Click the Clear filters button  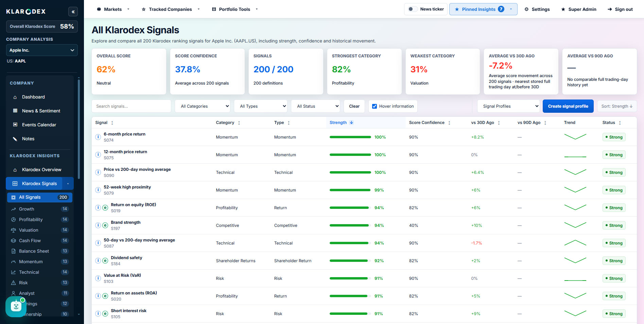coord(354,106)
